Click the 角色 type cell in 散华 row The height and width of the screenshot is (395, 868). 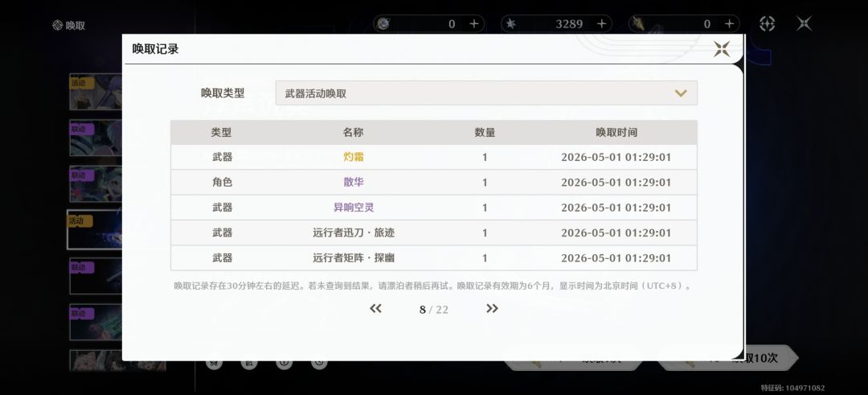[x=222, y=183]
